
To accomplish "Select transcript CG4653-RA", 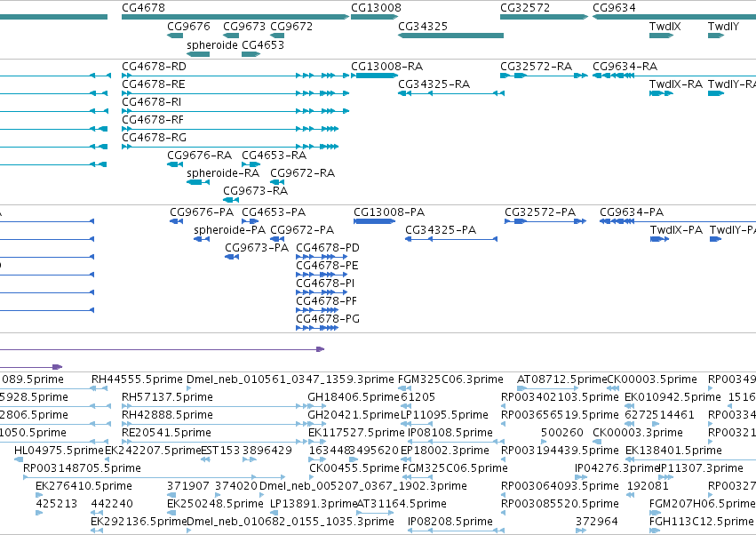I will (274, 156).
